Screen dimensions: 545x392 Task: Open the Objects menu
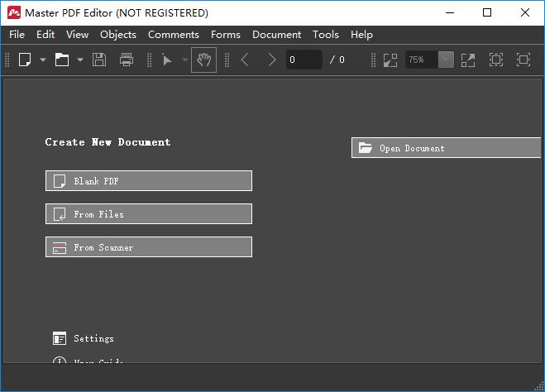118,35
